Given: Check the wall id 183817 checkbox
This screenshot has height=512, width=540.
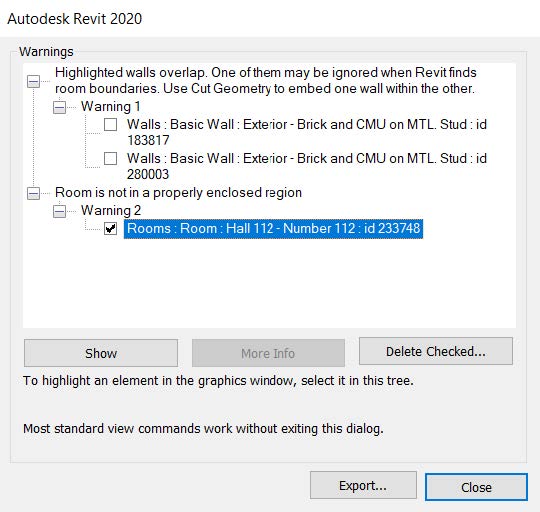Looking at the screenshot, I should pos(111,124).
